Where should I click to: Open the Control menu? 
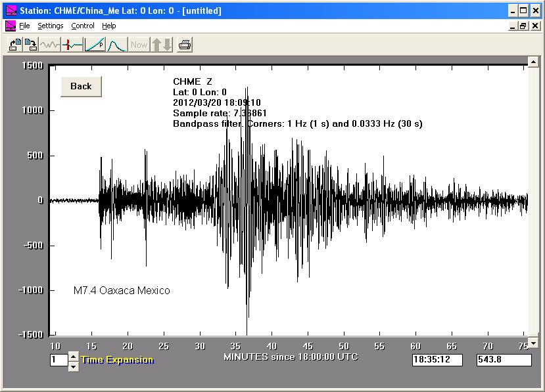pyautogui.click(x=83, y=26)
